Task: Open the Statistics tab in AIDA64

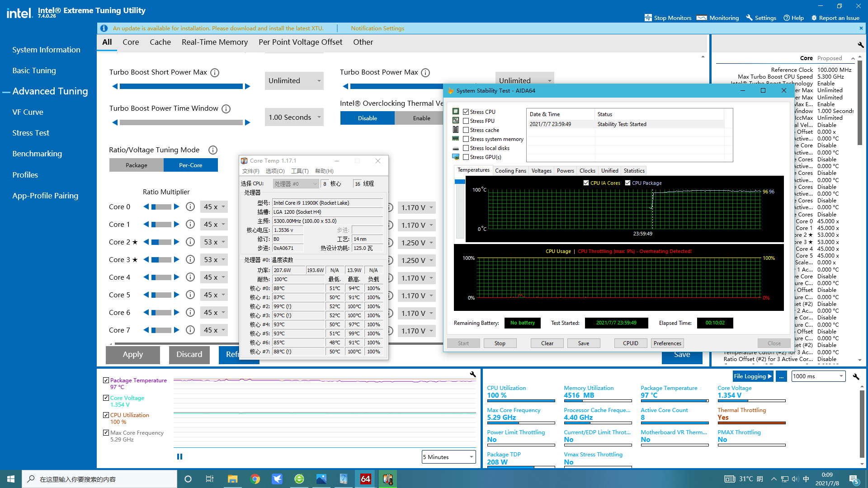Action: [634, 171]
